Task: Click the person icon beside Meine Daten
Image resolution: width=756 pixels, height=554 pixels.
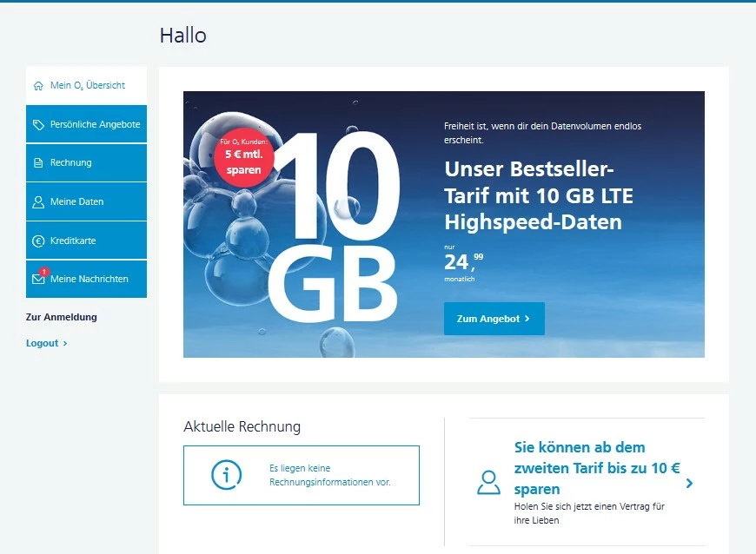Action: pos(38,201)
